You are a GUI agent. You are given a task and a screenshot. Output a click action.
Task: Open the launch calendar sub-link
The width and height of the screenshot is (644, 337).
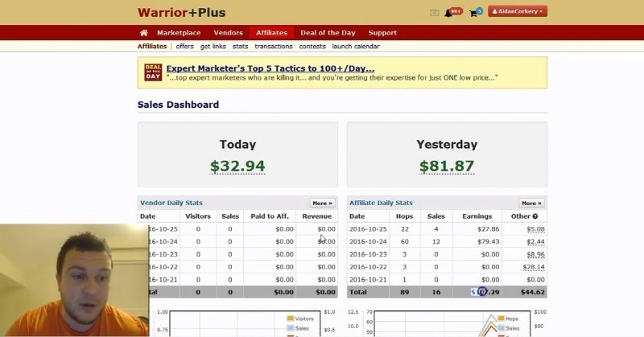point(356,47)
